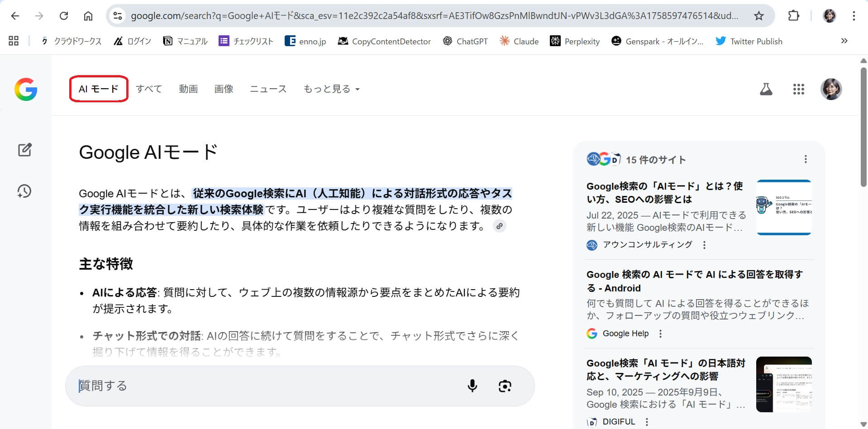Screen dimensions: 868x429
Task: Open the browser extensions puzzle icon
Action: pos(793,16)
